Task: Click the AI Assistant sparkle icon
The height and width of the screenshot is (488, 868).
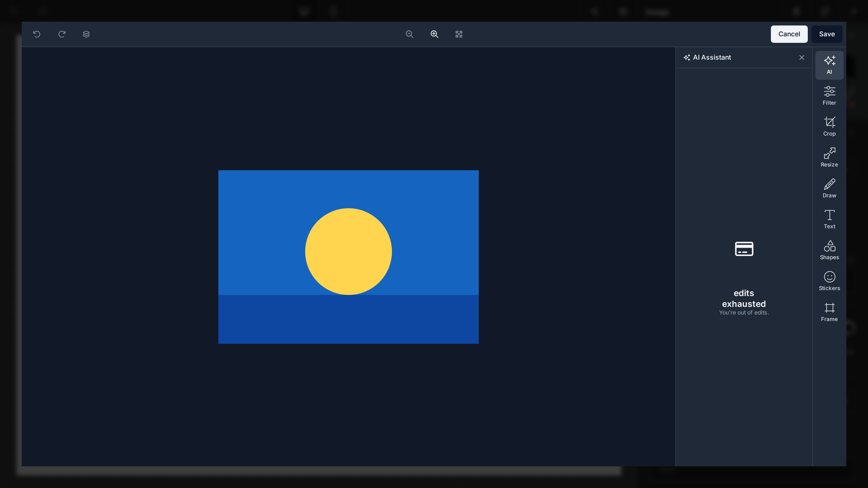Action: pyautogui.click(x=687, y=57)
